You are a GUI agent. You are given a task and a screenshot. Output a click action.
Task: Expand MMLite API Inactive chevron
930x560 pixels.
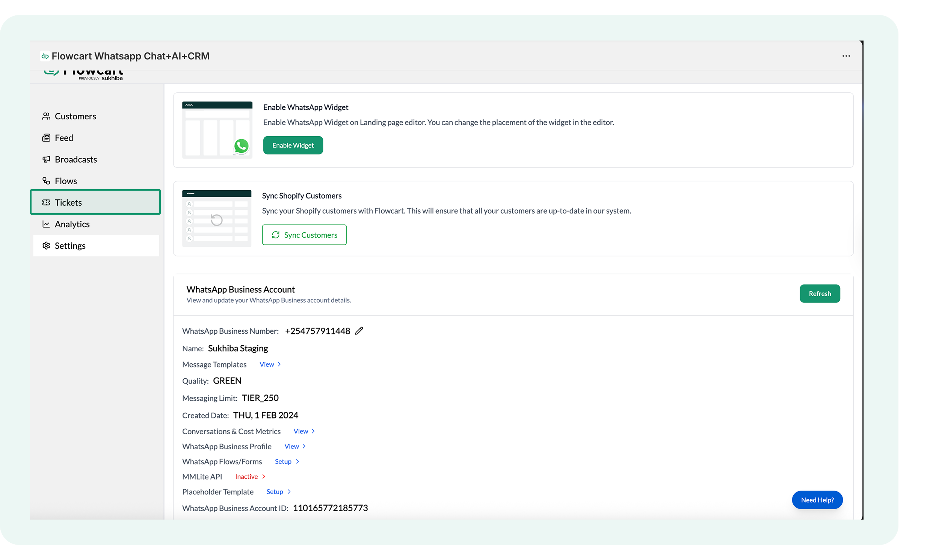pos(264,477)
